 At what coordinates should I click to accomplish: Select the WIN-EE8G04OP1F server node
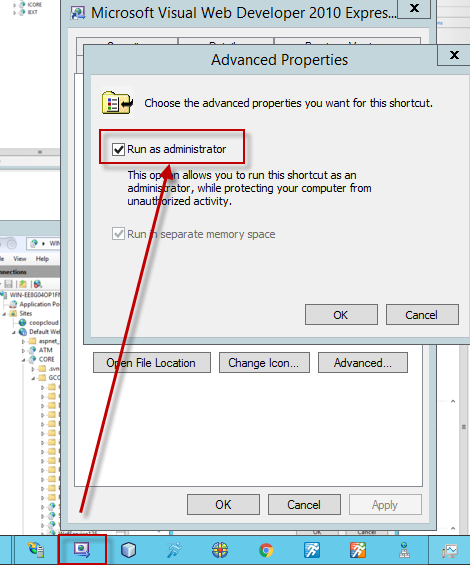point(35,295)
